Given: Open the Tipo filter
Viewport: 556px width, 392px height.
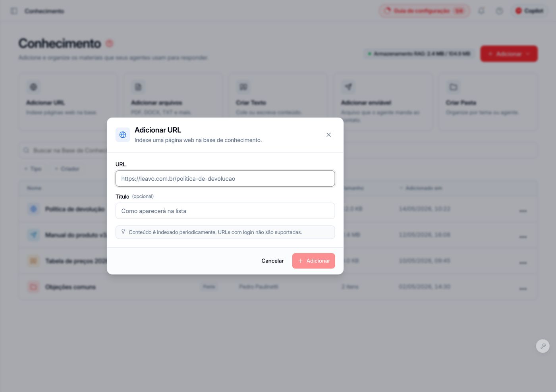Looking at the screenshot, I should (33, 169).
